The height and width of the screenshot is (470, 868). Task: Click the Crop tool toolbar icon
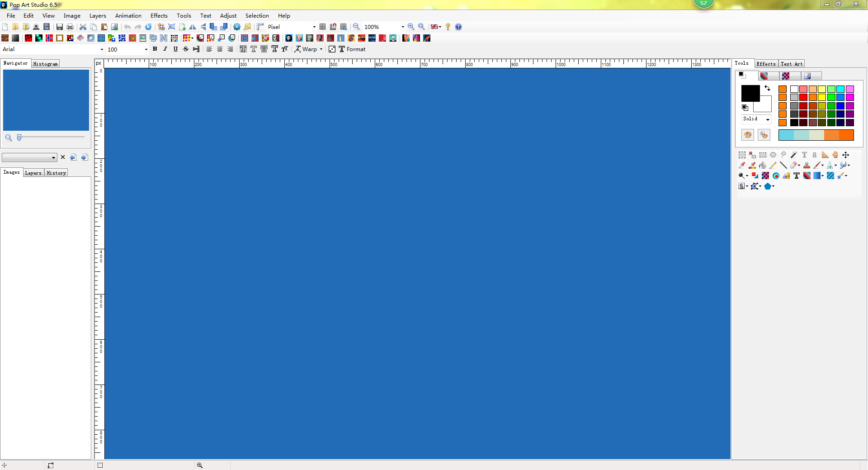coord(161,27)
